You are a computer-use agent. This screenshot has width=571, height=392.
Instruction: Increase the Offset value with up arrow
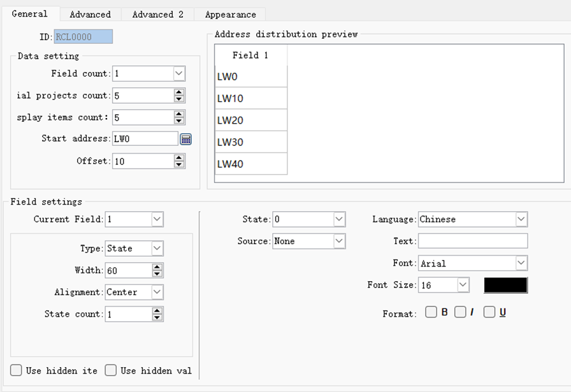pos(179,157)
